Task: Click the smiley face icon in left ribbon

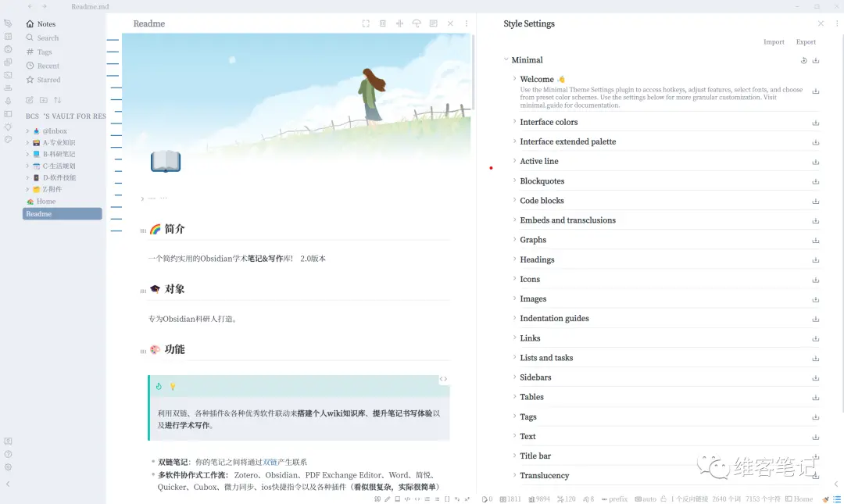Action: tap(8, 49)
